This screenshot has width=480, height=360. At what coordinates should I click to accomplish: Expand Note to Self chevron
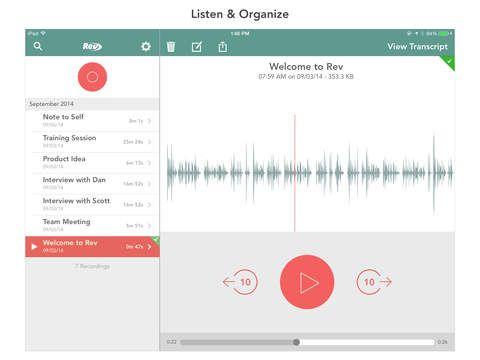point(149,121)
